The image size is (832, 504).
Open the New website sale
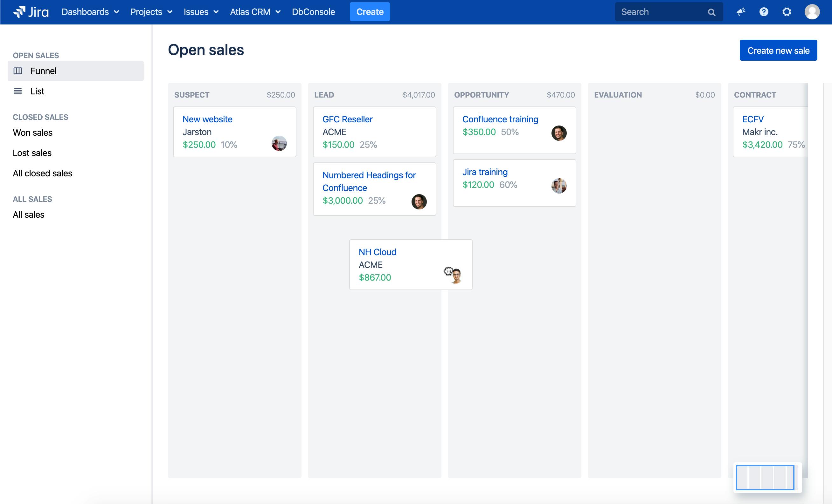207,119
